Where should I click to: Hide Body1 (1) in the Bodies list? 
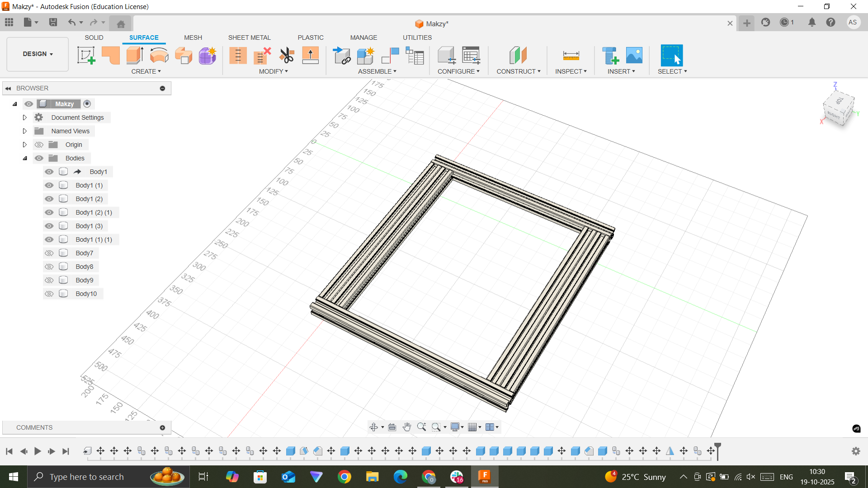48,185
